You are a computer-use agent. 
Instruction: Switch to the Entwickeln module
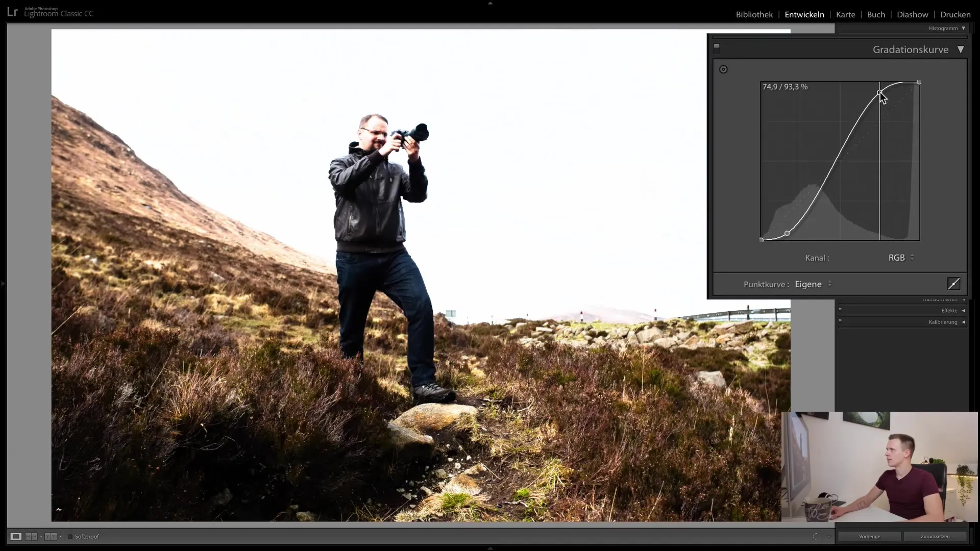point(804,14)
